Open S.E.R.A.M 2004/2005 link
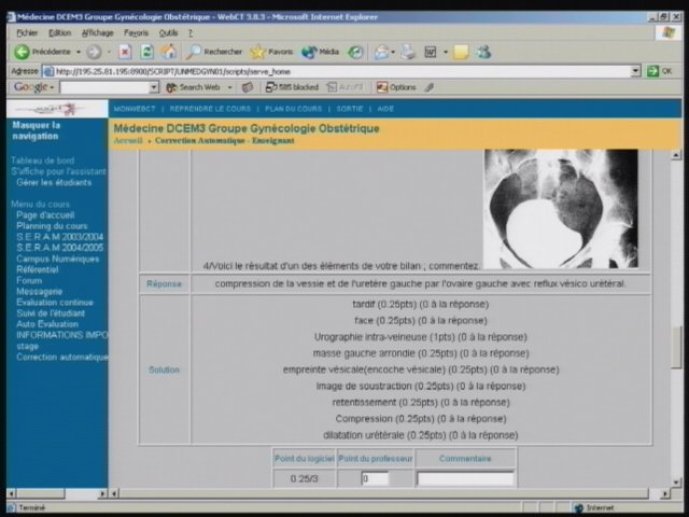Viewport: 689px width, 517px height. 60,248
